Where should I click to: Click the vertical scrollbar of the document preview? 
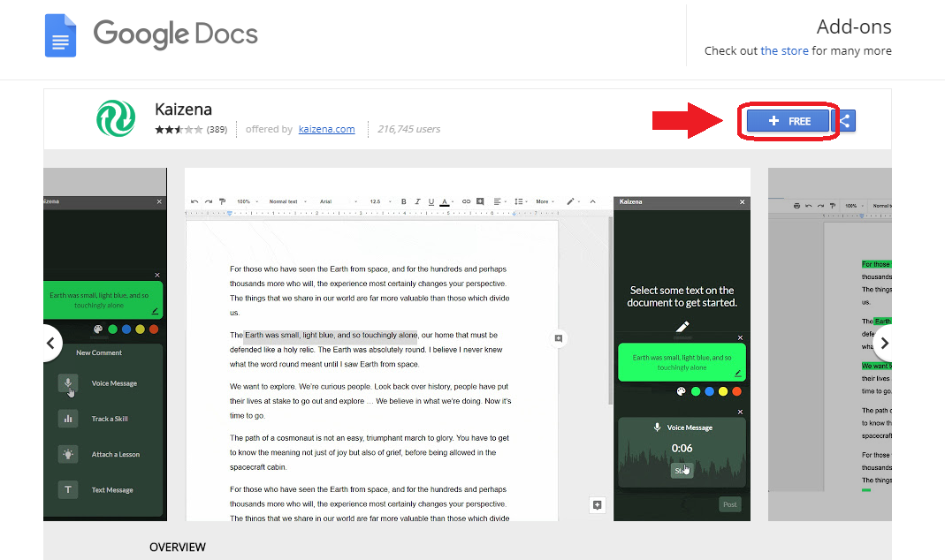tap(611, 310)
